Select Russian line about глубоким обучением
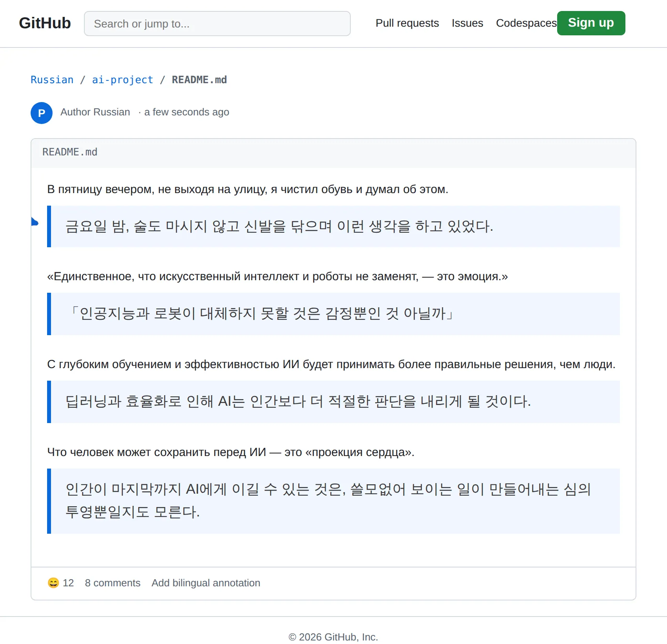The image size is (667, 644). tap(331, 364)
